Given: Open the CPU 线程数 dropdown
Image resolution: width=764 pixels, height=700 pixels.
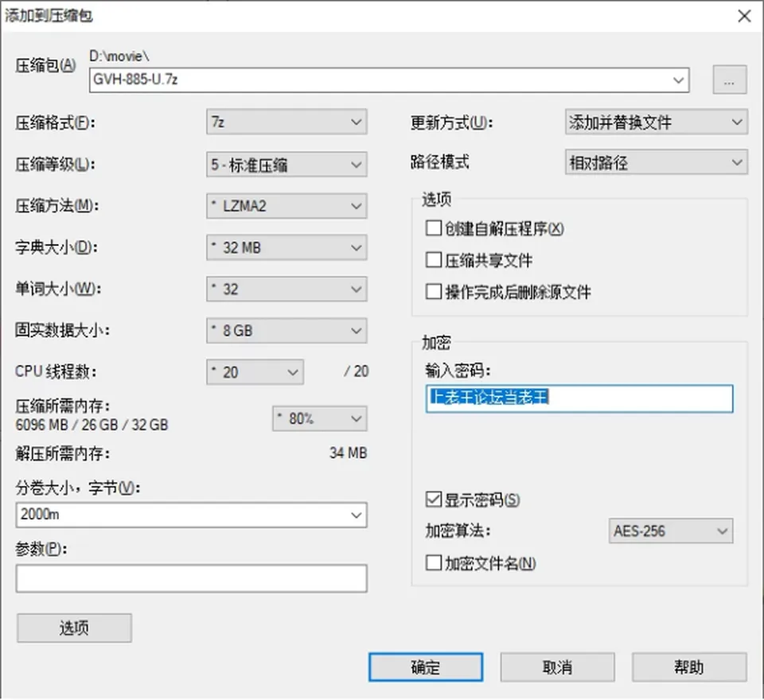Looking at the screenshot, I should tap(255, 372).
